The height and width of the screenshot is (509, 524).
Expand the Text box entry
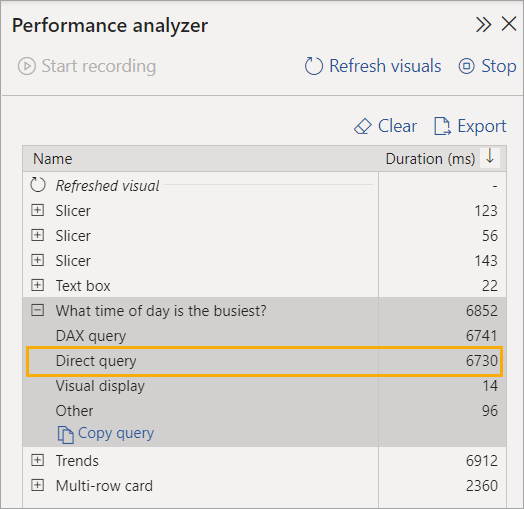click(x=37, y=285)
